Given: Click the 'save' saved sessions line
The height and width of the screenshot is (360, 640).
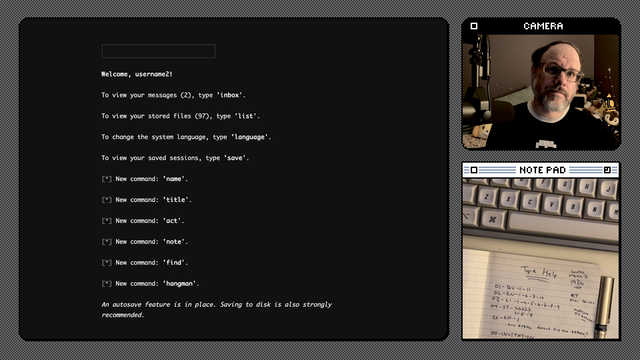Looking at the screenshot, I should pyautogui.click(x=175, y=158).
